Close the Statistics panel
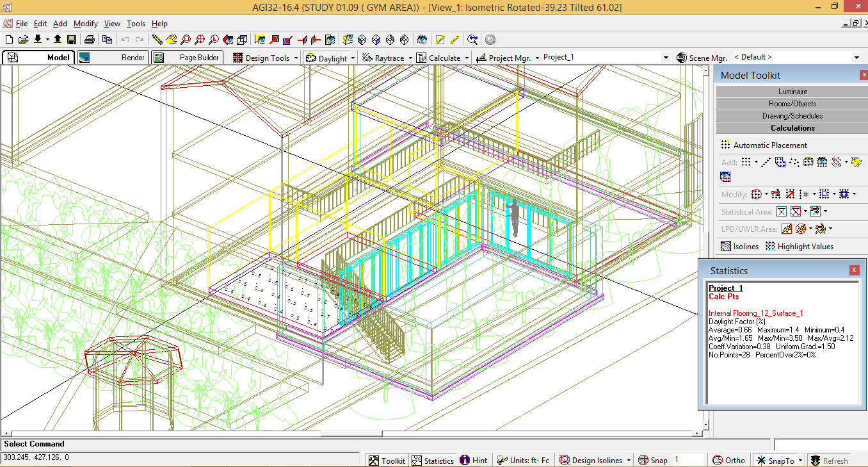Image resolution: width=868 pixels, height=467 pixels. pyautogui.click(x=854, y=270)
